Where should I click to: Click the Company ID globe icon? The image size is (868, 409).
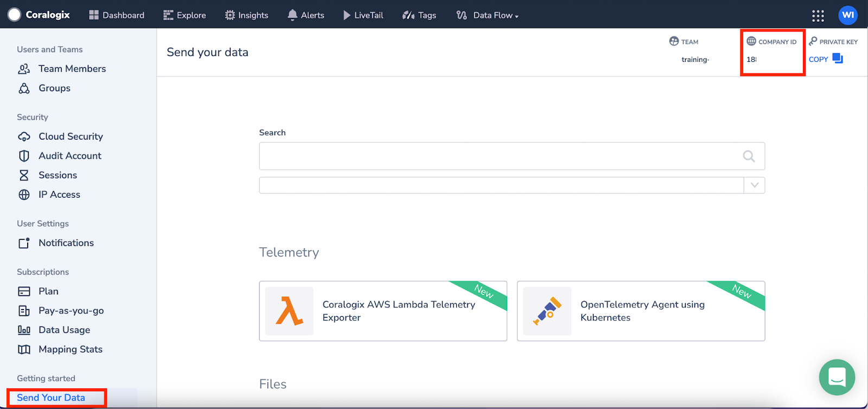pyautogui.click(x=751, y=41)
